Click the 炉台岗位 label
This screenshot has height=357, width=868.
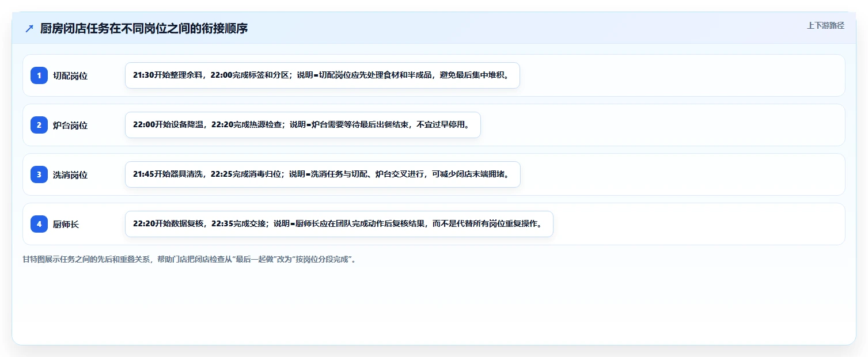coord(70,125)
